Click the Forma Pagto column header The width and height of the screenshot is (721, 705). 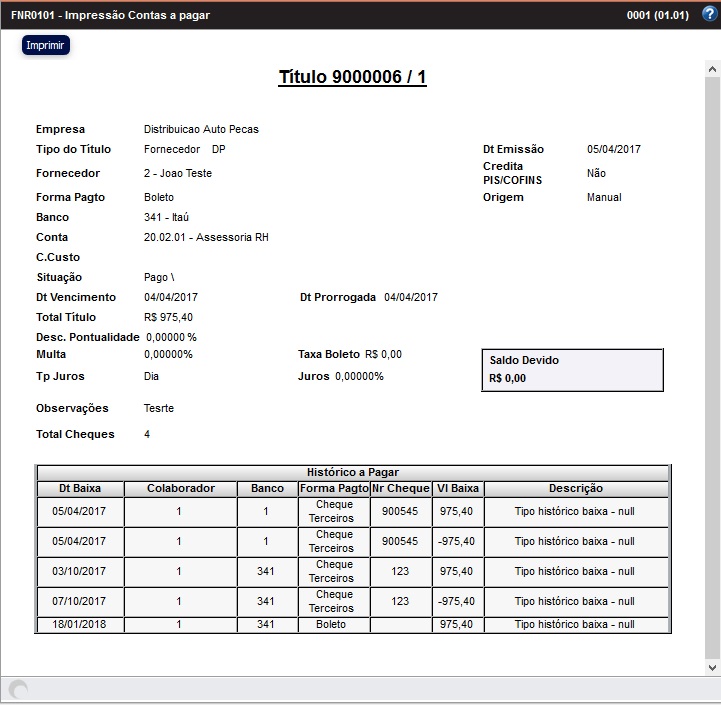[333, 489]
